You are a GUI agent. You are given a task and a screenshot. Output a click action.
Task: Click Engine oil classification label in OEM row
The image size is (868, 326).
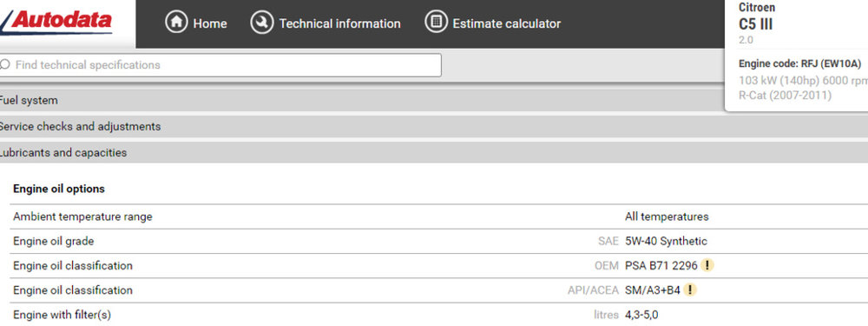click(x=73, y=265)
